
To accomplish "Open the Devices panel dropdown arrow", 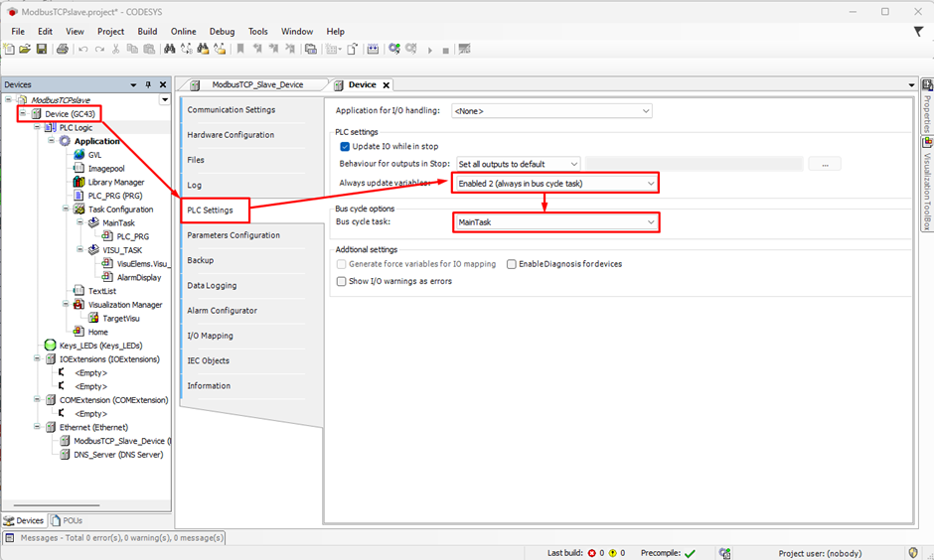I will [133, 85].
